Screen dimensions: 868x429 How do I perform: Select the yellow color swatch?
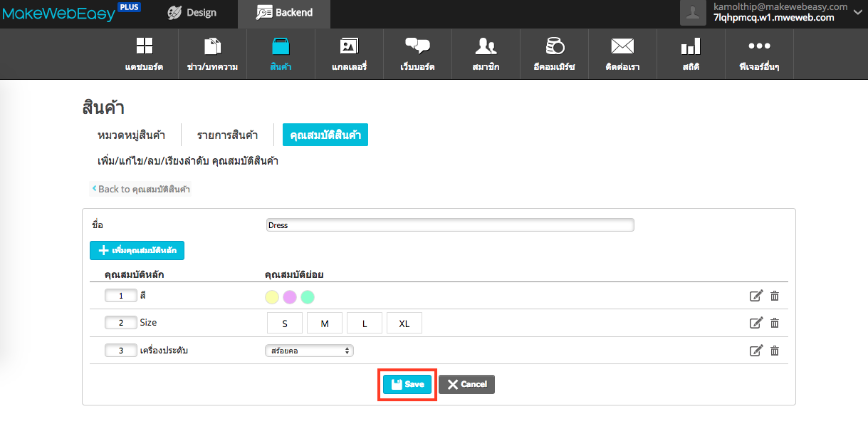click(272, 296)
